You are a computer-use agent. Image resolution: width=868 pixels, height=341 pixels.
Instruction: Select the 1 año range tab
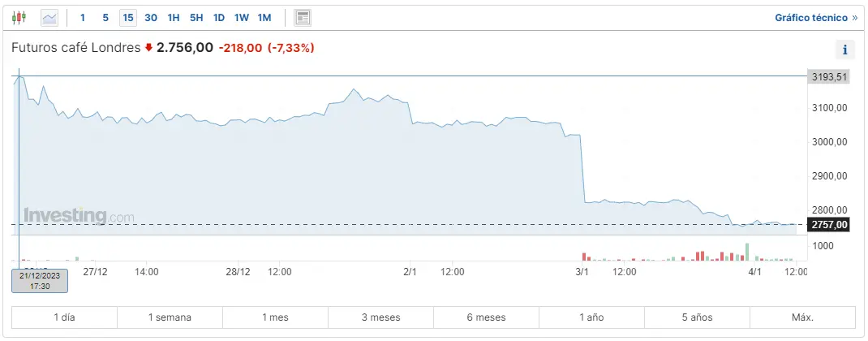click(x=591, y=317)
